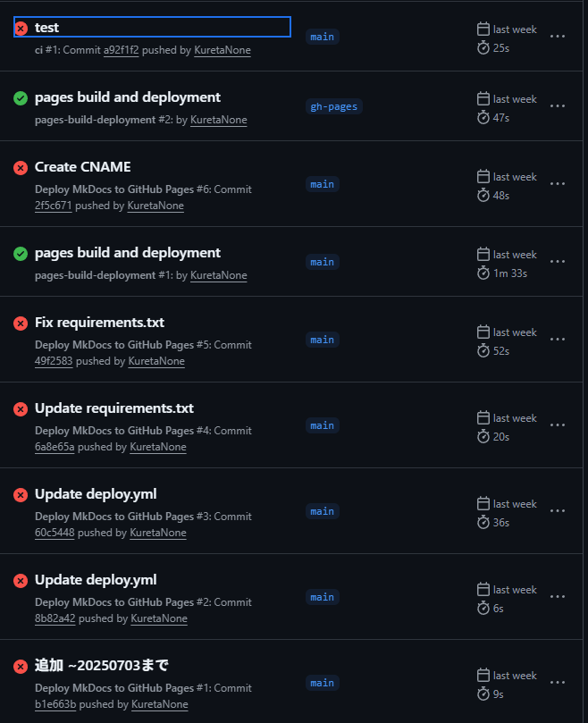Filter by gh-pages branch label
Viewport: 588px width, 723px height.
[333, 106]
